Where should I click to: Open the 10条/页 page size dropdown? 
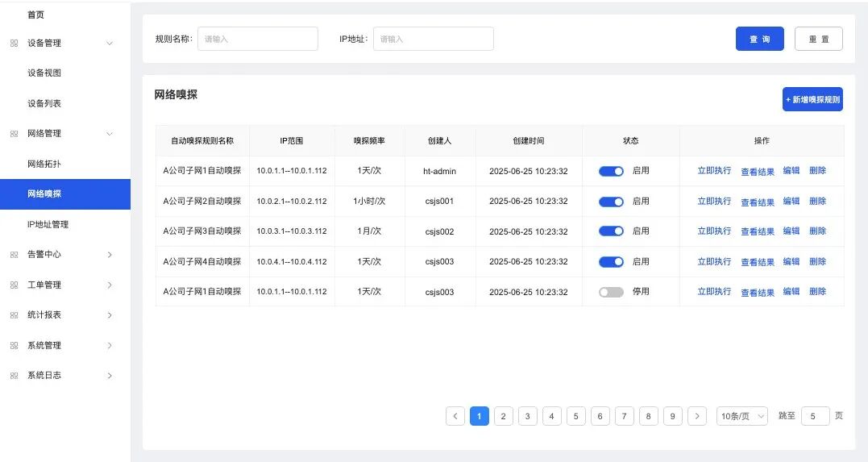point(741,416)
